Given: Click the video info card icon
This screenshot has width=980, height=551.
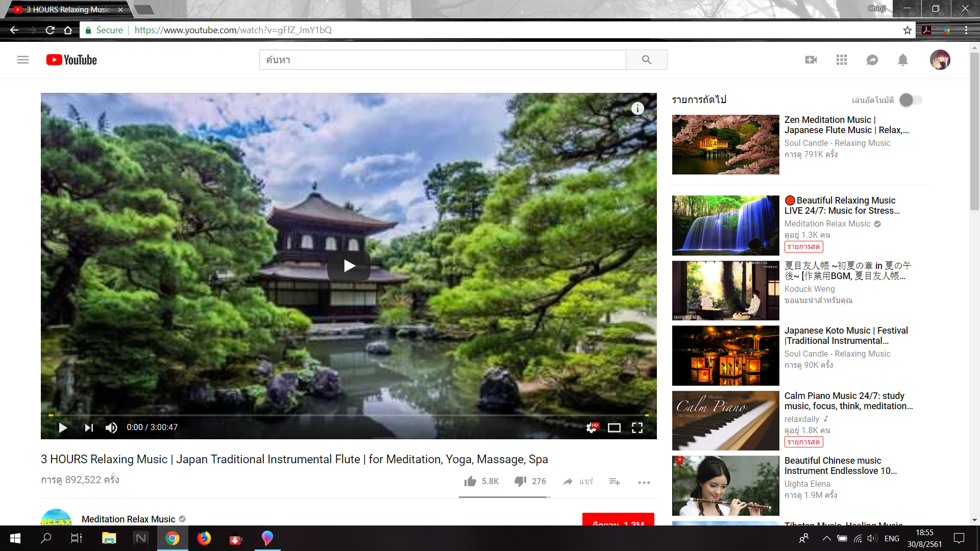Looking at the screenshot, I should point(638,108).
